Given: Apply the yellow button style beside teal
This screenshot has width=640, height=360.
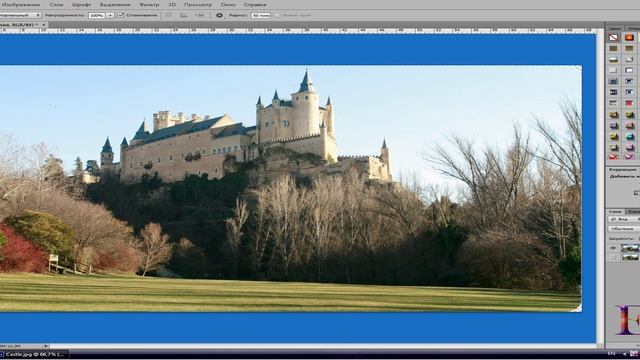Looking at the screenshot, I should point(613,136).
